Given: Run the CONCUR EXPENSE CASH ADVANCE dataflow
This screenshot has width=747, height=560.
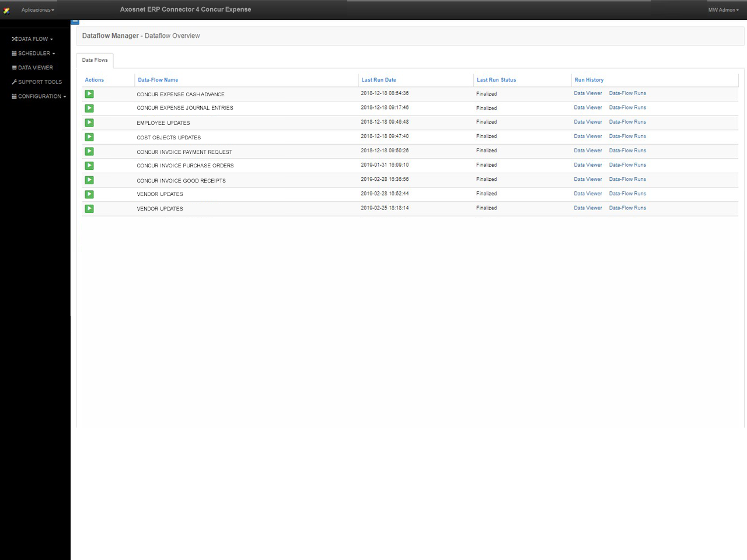Looking at the screenshot, I should [89, 93].
